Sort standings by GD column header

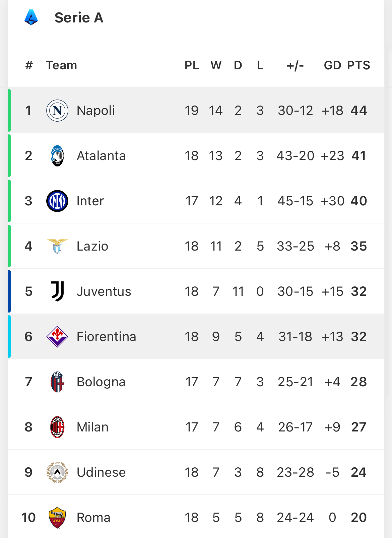coord(332,65)
